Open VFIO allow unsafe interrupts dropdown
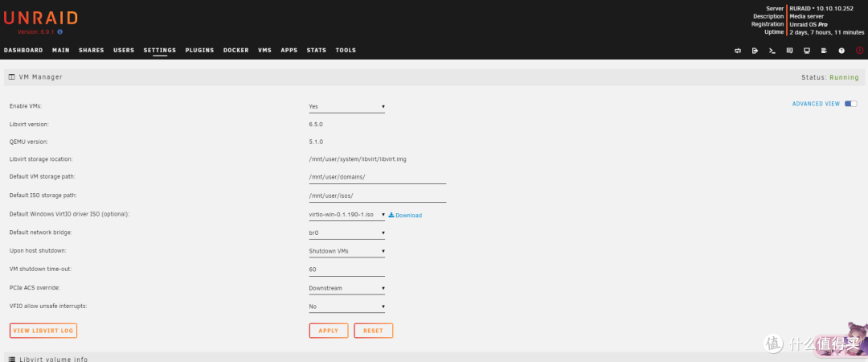Screen dimensions: 868x362 [x=346, y=306]
